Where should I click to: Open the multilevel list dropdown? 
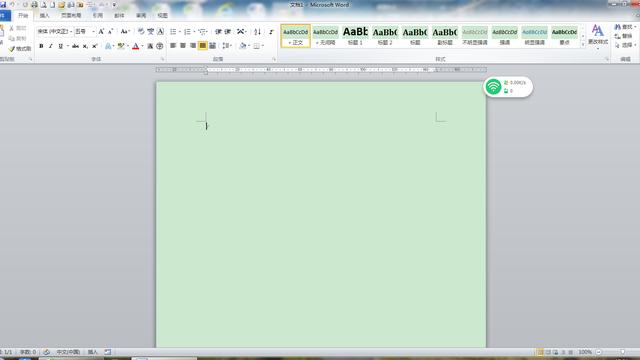coord(203,31)
